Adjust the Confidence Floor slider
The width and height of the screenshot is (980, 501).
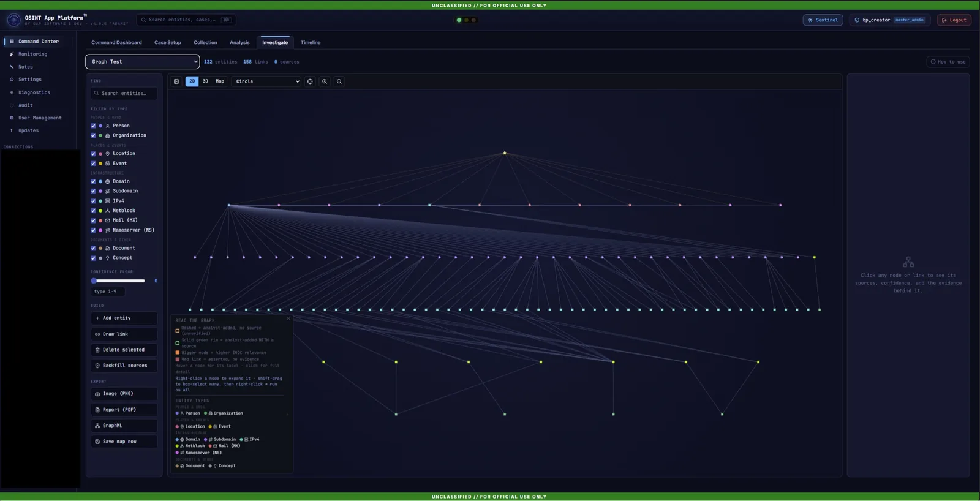tap(119, 281)
